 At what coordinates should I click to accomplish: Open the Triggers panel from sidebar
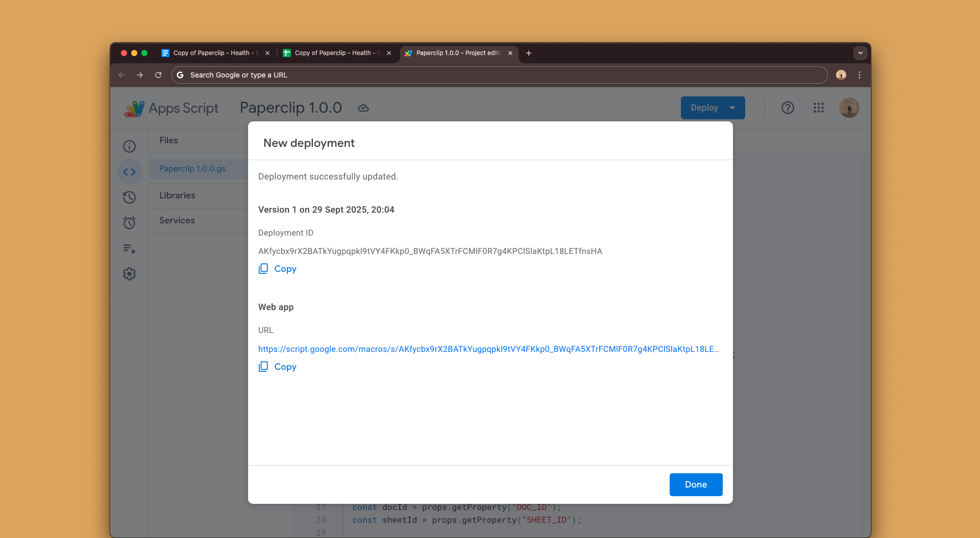tap(130, 223)
